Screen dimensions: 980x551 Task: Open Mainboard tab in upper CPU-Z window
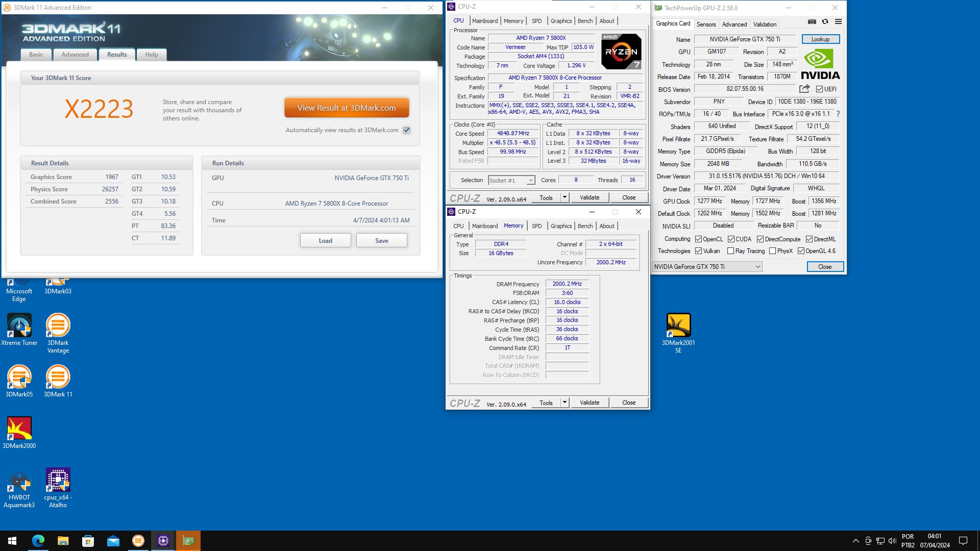tap(484, 21)
